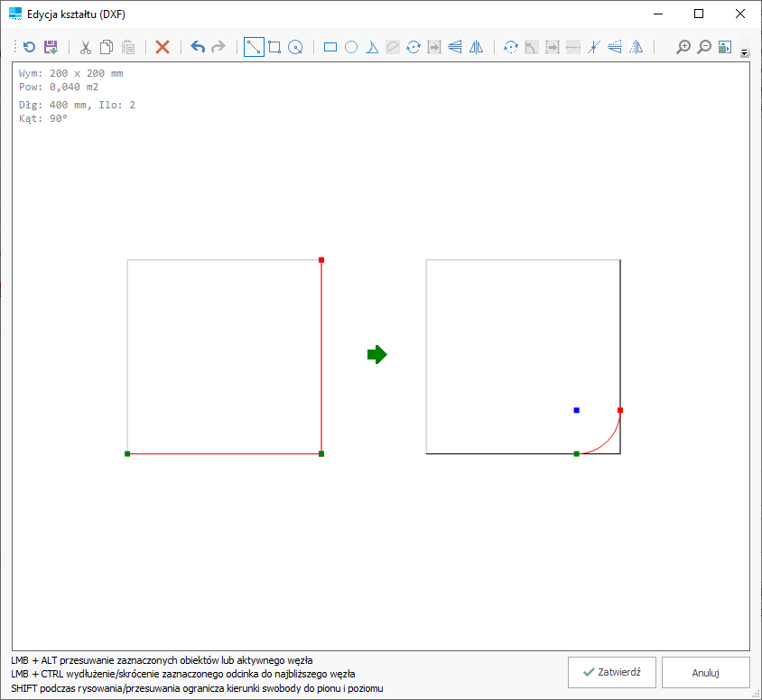The height and width of the screenshot is (700, 762).
Task: Maximize the Edycja kształtu window
Action: point(699,14)
